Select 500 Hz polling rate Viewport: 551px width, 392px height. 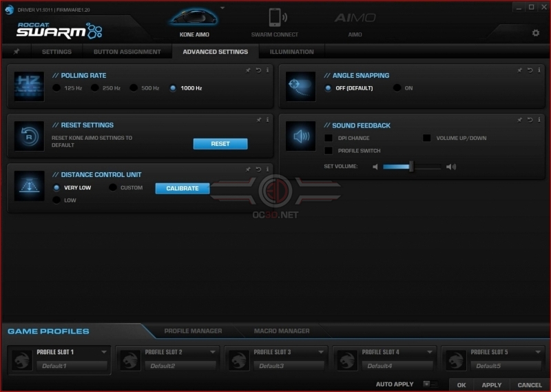[134, 88]
